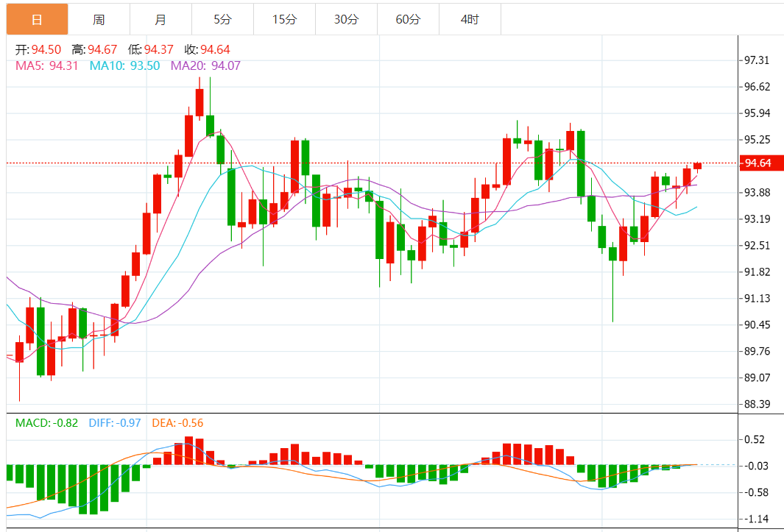Click the 92.51 price axis label
Image resolution: width=784 pixels, height=532 pixels.
(x=757, y=246)
